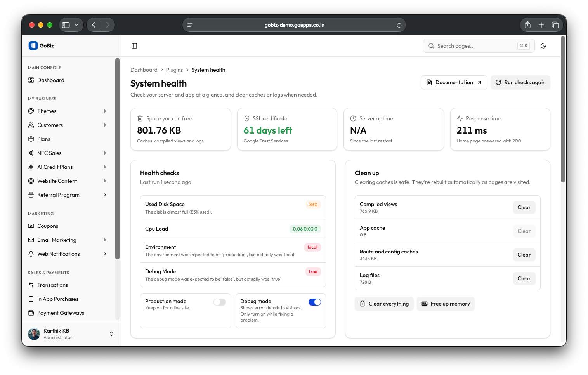Click Karthik KB's profile avatar
This screenshot has width=588, height=375.
(x=34, y=334)
